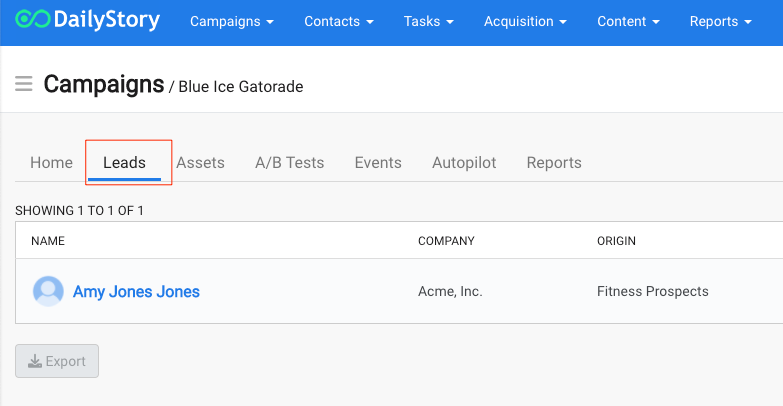783x406 pixels.
Task: Open the Contacts dropdown menu
Action: (x=339, y=21)
